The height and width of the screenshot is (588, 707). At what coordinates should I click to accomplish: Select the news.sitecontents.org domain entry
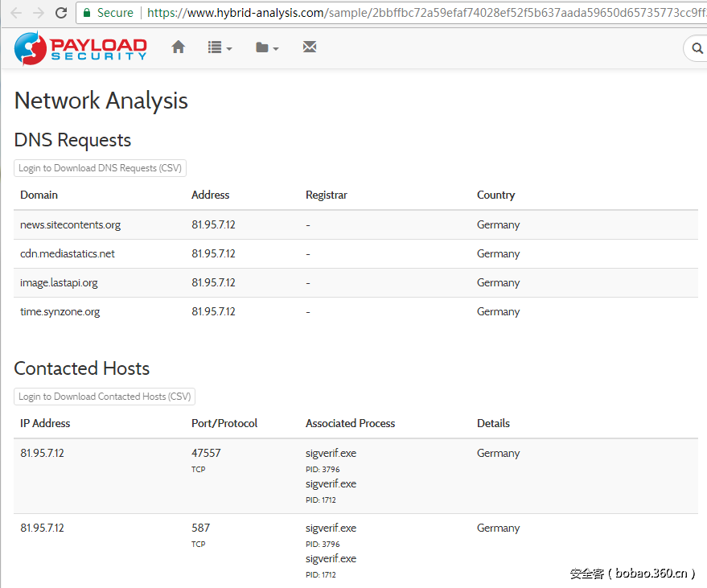[x=71, y=225]
